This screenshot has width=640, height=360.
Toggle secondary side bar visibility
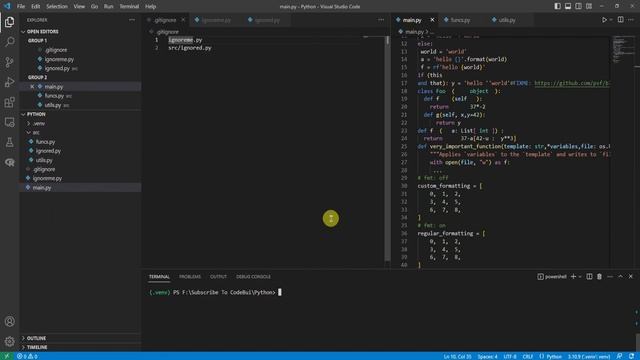(x=578, y=6)
